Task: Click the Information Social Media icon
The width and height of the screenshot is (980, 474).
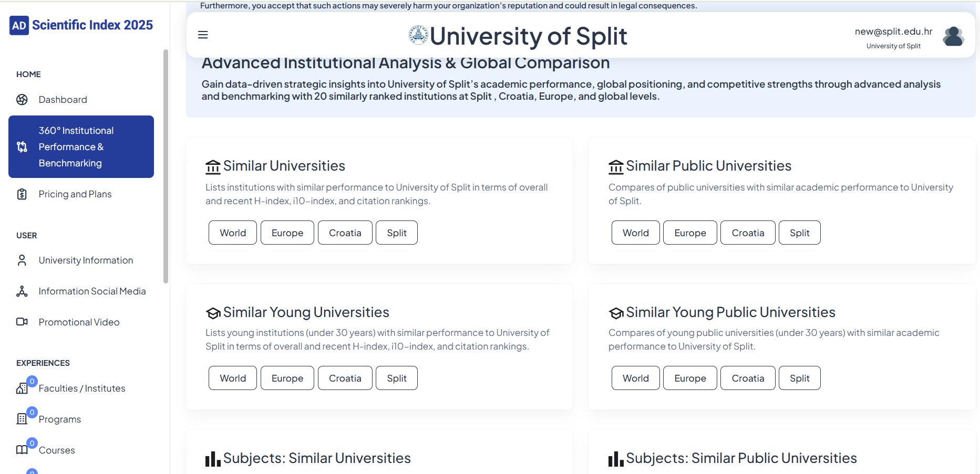Action: pyautogui.click(x=22, y=291)
